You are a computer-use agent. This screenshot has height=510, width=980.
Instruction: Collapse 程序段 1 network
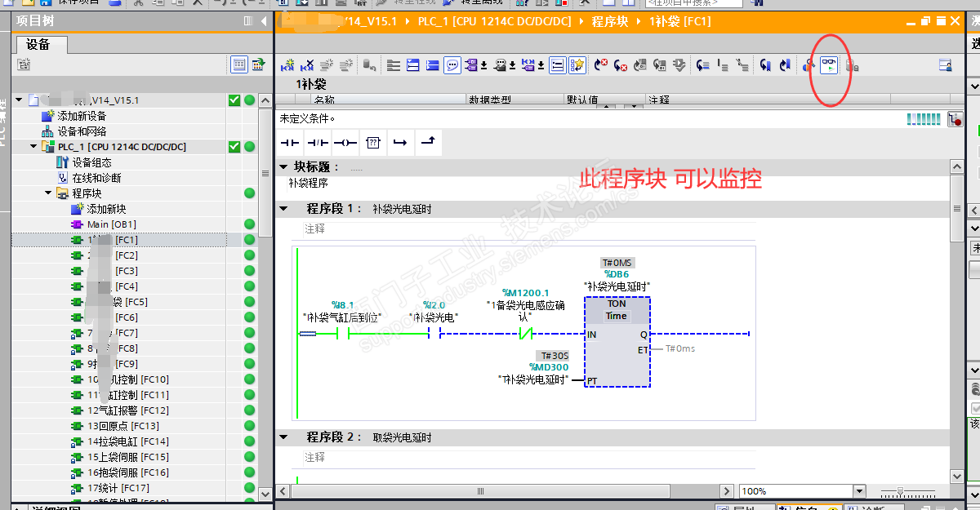coord(284,208)
